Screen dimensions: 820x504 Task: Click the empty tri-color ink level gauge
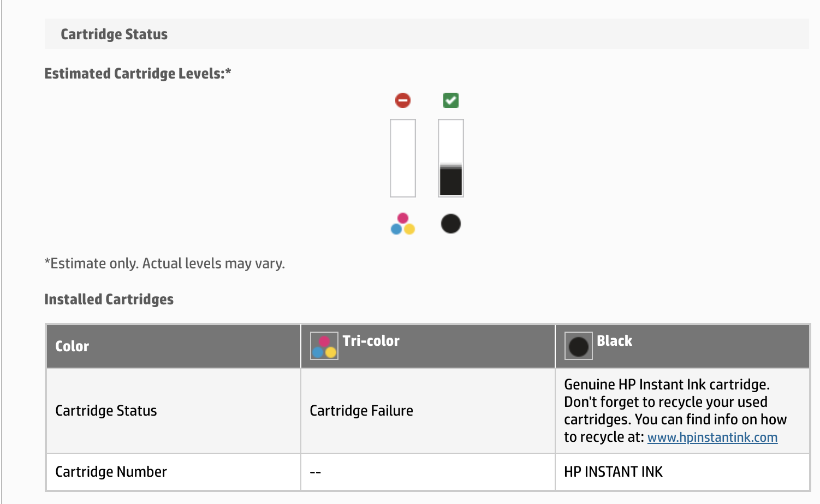point(403,158)
